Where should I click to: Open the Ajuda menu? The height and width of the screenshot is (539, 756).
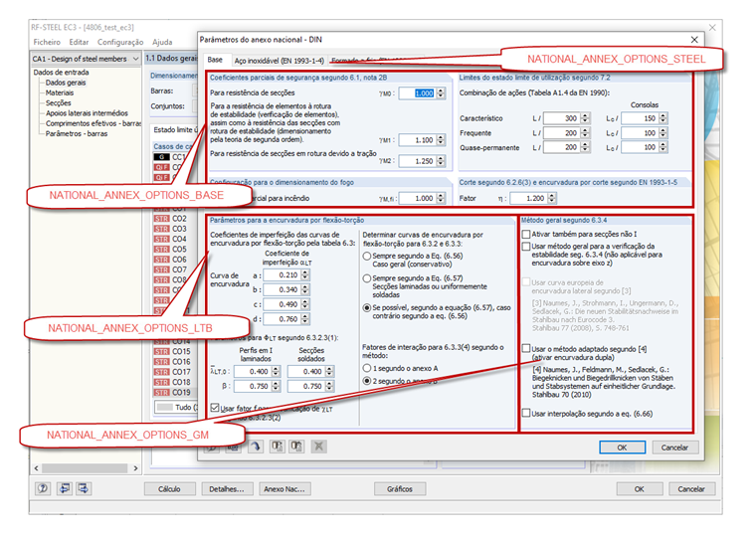click(162, 42)
